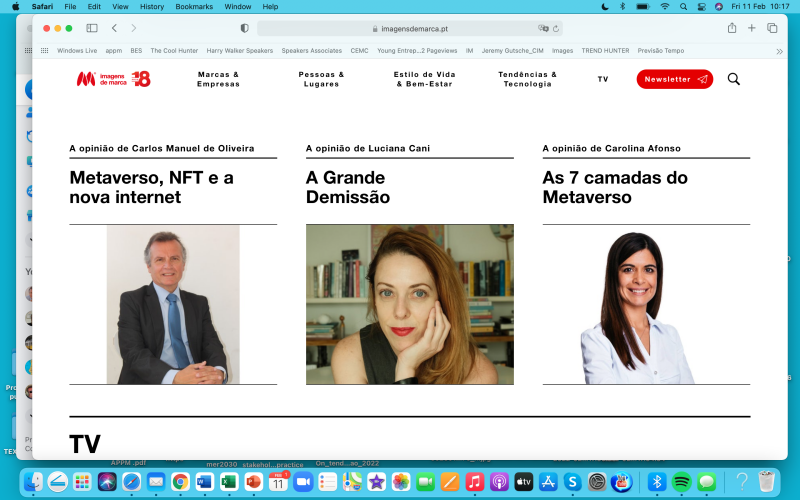
Task: Click the imagensdemarca.pt address field
Action: (x=410, y=29)
